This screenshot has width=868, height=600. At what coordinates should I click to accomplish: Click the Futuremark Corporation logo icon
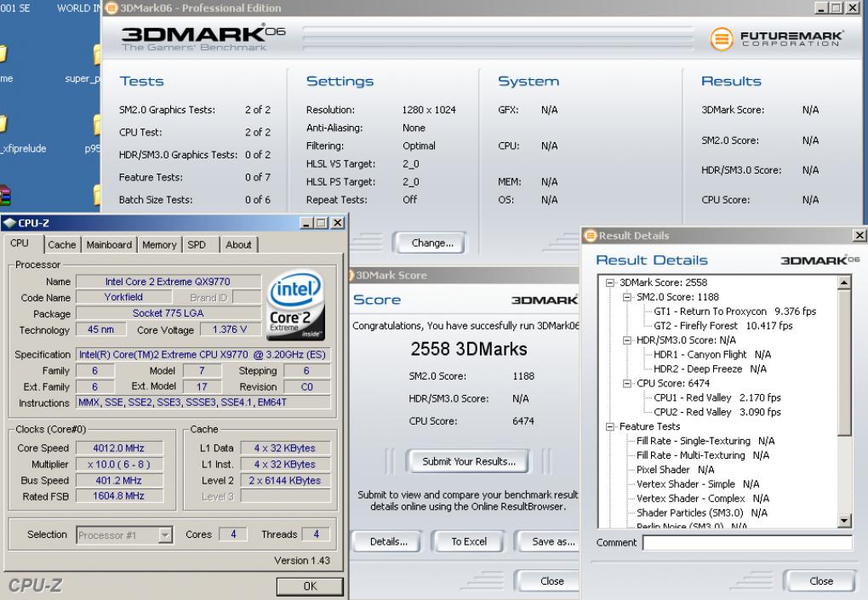click(722, 39)
